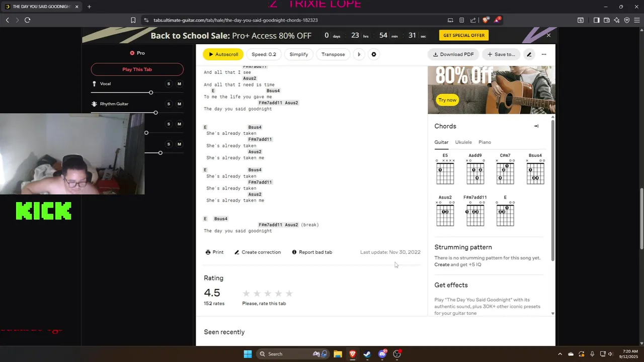Click the Simplify chords button
The width and height of the screenshot is (644, 362).
(x=299, y=54)
